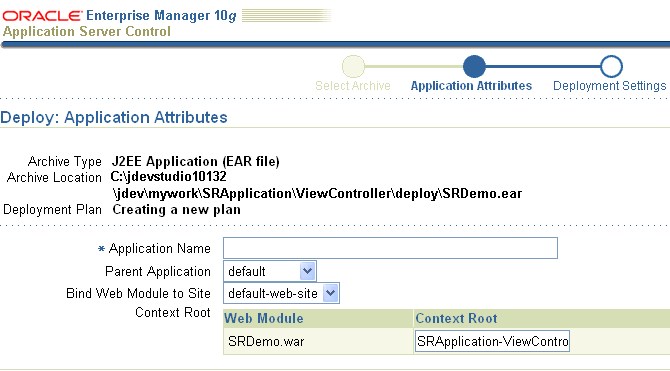The image size is (670, 371).
Task: Click the Context Root column header
Action: 456,318
